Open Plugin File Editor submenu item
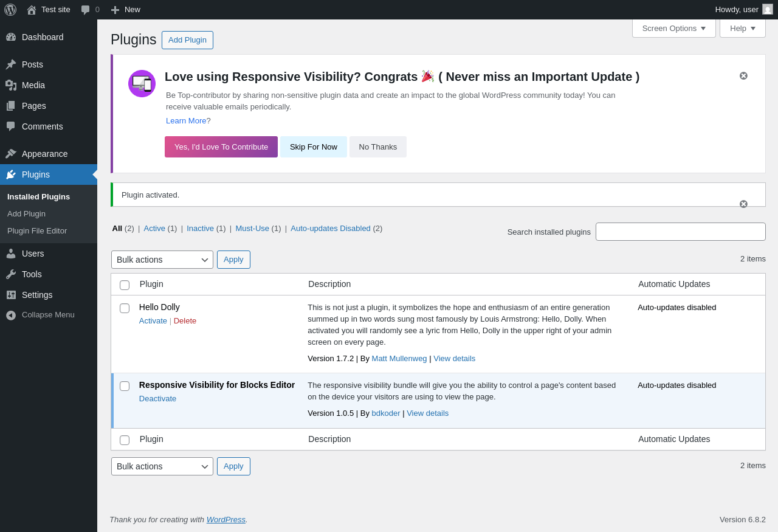The height and width of the screenshot is (532, 778). pos(37,230)
